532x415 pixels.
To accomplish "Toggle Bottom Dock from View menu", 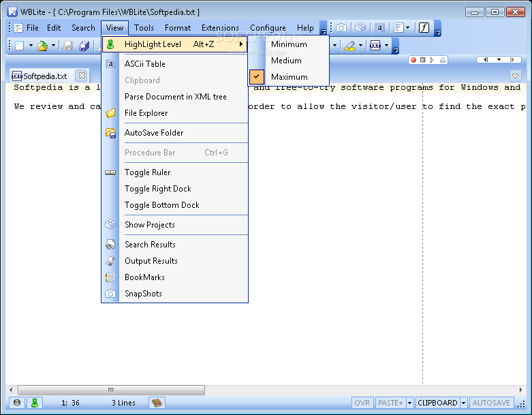I will pos(175,205).
